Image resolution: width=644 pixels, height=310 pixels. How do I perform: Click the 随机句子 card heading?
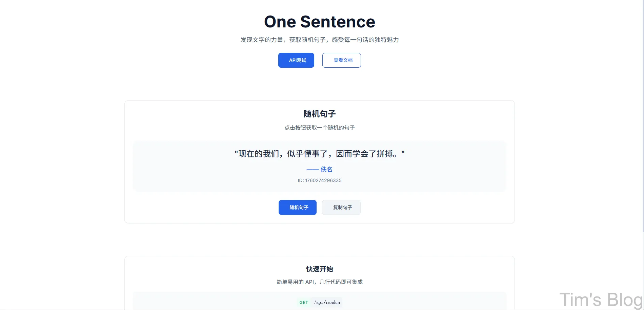pyautogui.click(x=319, y=114)
